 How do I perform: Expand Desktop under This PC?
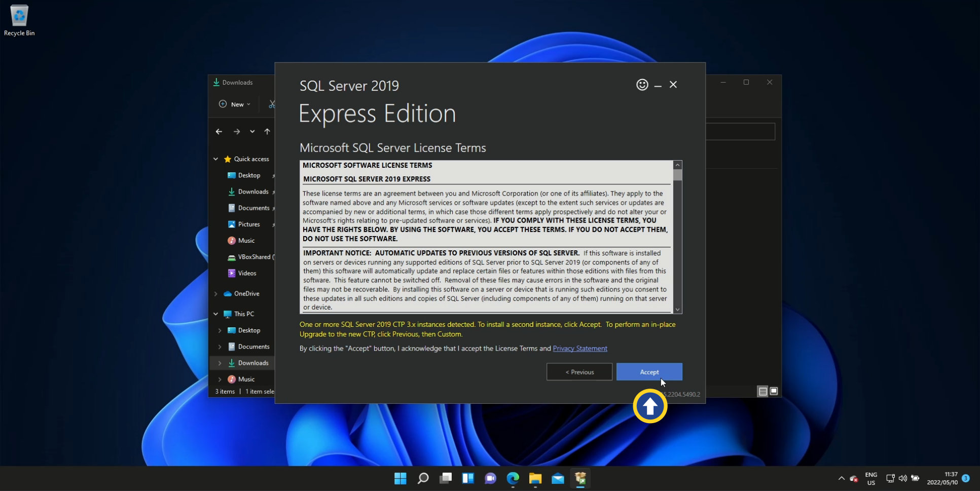(x=220, y=330)
